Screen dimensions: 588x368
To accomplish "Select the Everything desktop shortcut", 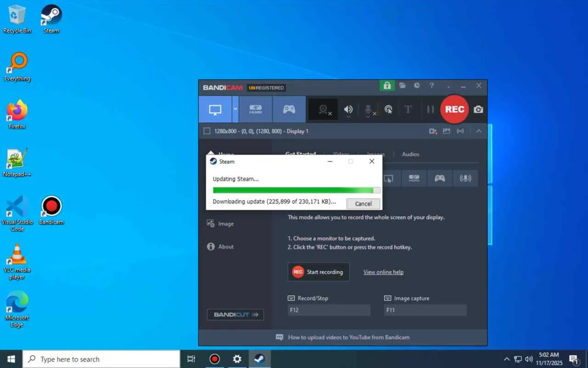I will click(x=17, y=68).
